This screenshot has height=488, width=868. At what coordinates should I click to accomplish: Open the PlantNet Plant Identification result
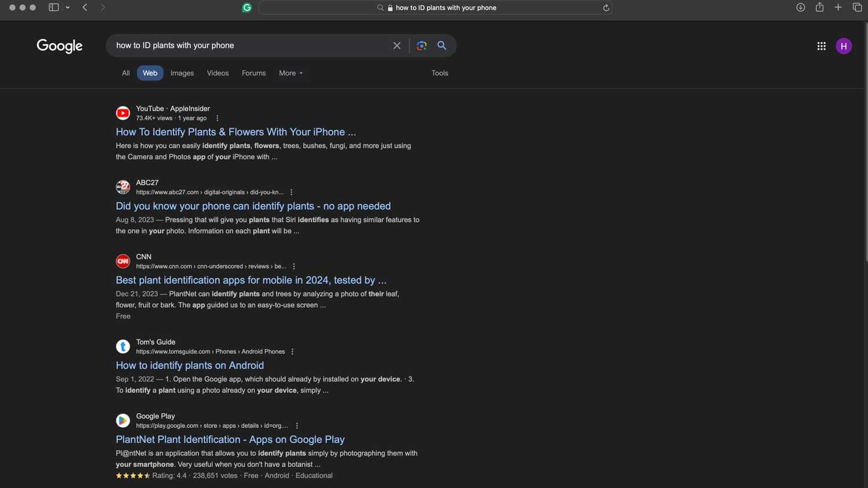coord(230,439)
